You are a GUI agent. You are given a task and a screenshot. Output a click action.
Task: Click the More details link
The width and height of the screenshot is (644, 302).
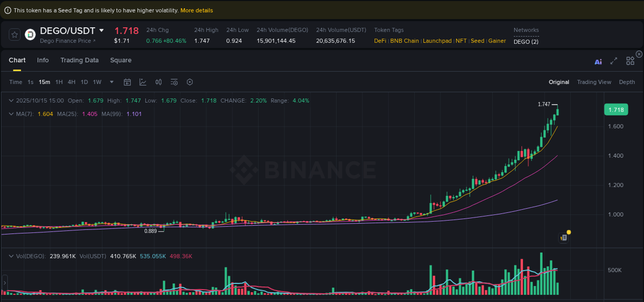point(197,10)
